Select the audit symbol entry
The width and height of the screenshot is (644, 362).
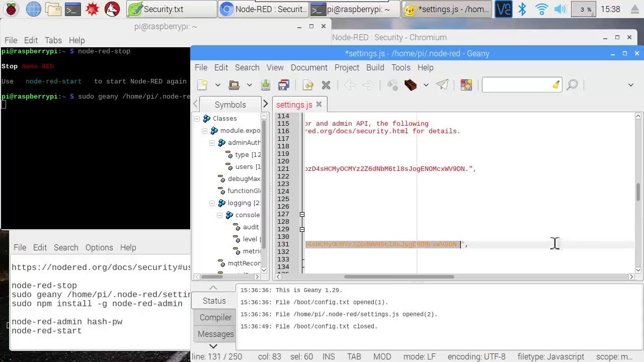tap(251, 227)
